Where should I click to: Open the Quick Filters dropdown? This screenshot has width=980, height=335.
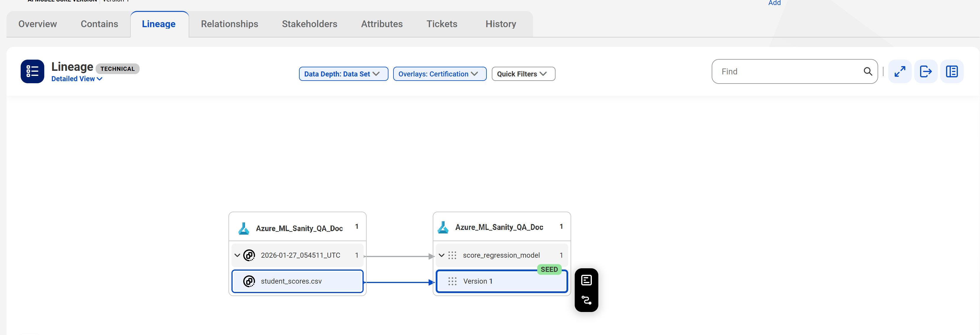pyautogui.click(x=523, y=74)
